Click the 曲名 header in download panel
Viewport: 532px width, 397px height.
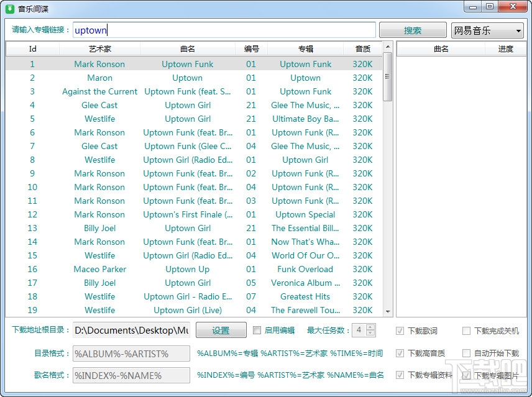click(x=441, y=49)
